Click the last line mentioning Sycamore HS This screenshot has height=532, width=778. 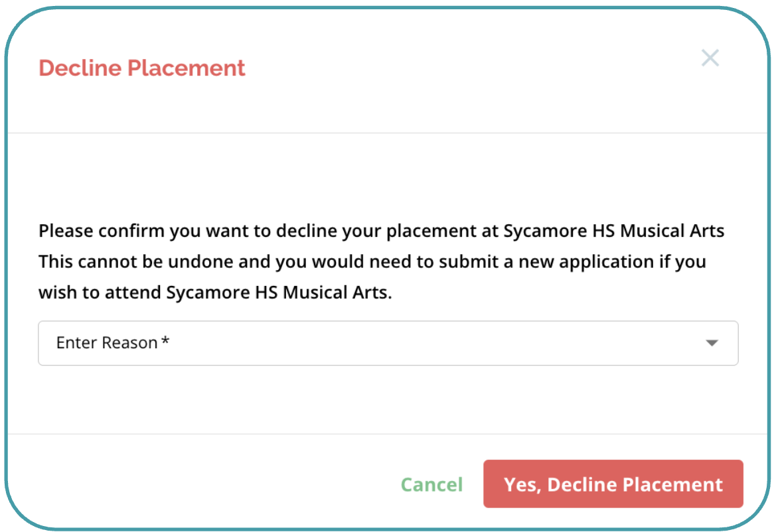coord(215,293)
